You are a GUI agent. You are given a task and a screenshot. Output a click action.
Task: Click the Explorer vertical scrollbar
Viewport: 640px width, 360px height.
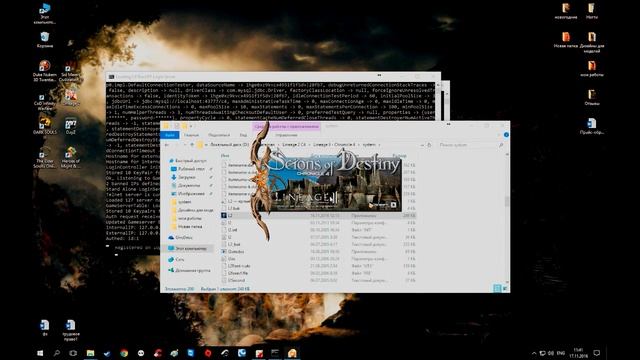click(x=507, y=217)
